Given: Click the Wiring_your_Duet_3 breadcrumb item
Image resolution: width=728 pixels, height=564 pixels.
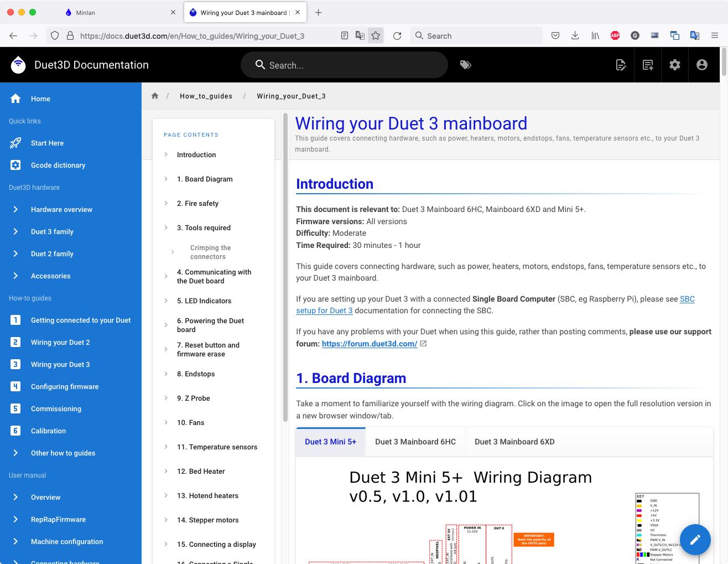Looking at the screenshot, I should tap(291, 96).
